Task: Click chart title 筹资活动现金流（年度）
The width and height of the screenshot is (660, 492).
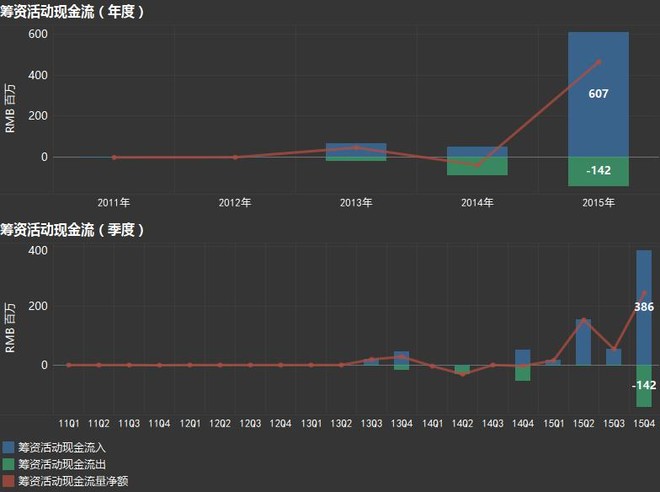Action: pyautogui.click(x=72, y=11)
